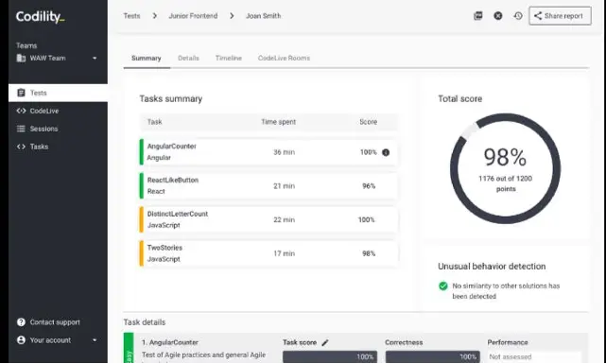Click the TwoStories 98% score
This screenshot has width=606, height=364.
pyautogui.click(x=369, y=253)
